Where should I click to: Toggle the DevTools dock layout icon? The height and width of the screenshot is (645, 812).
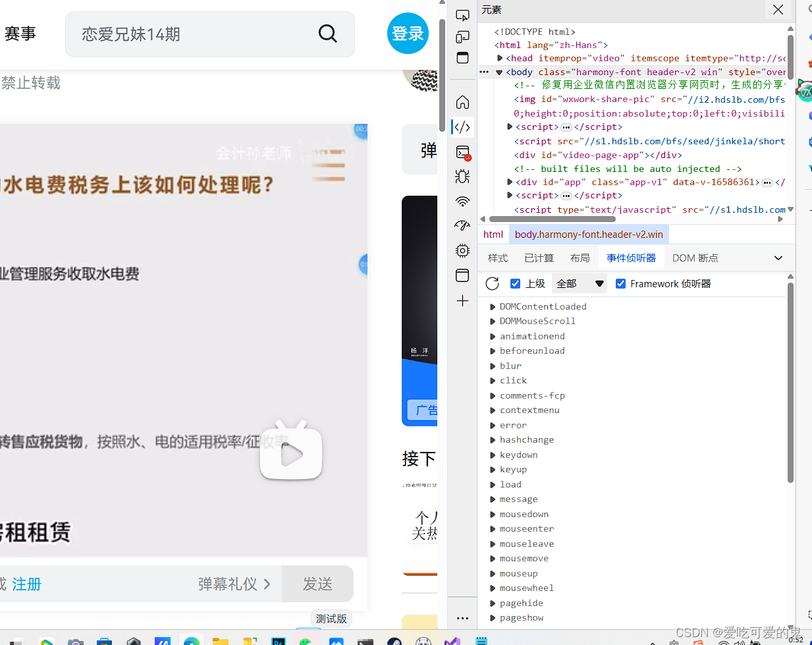(462, 58)
